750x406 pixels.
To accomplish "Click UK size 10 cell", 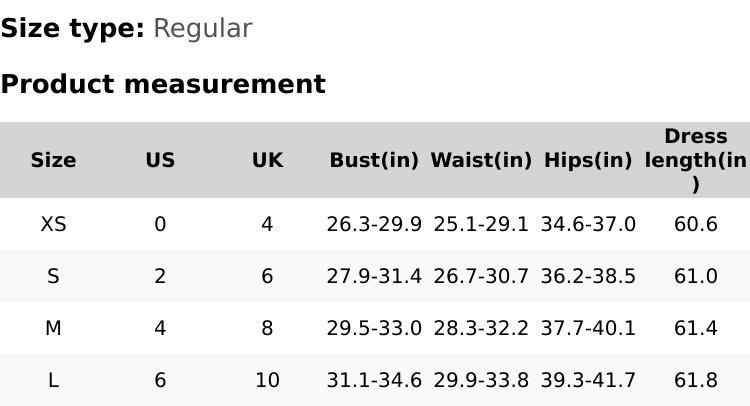I will (267, 380).
